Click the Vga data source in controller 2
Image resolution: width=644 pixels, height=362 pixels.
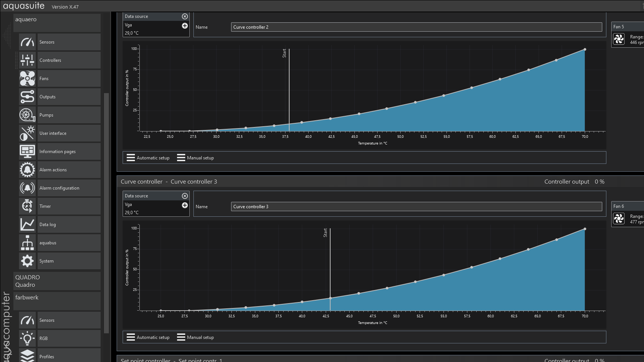[128, 25]
